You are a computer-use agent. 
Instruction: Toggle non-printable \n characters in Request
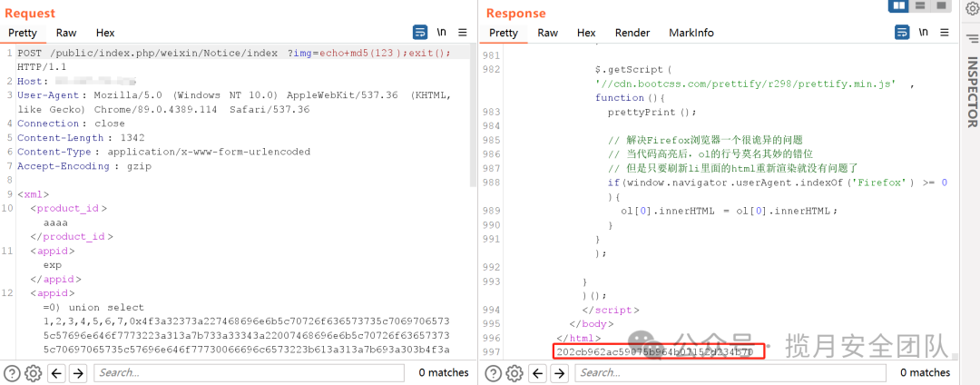(441, 33)
